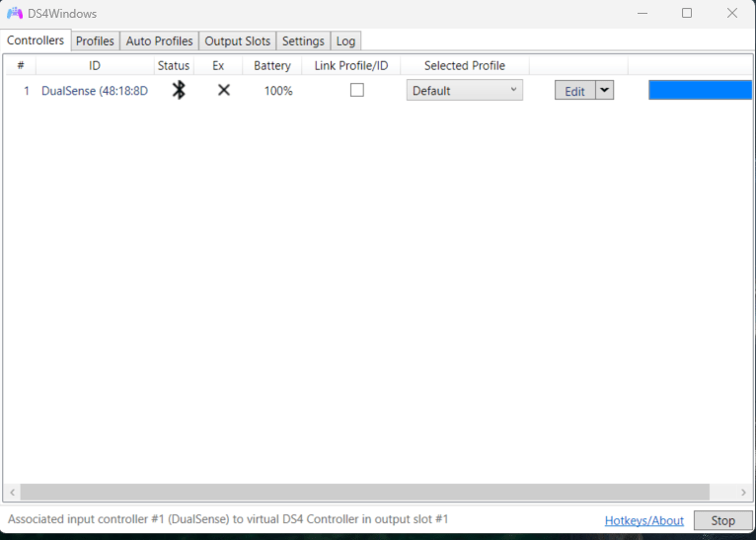Click the Battery column header
This screenshot has height=540, width=756.
coord(272,65)
